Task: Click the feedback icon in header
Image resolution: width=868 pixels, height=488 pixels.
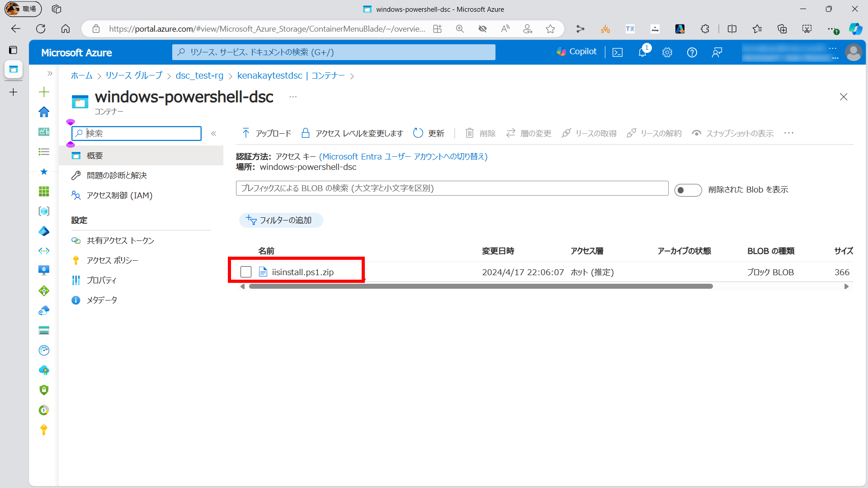Action: pos(717,52)
